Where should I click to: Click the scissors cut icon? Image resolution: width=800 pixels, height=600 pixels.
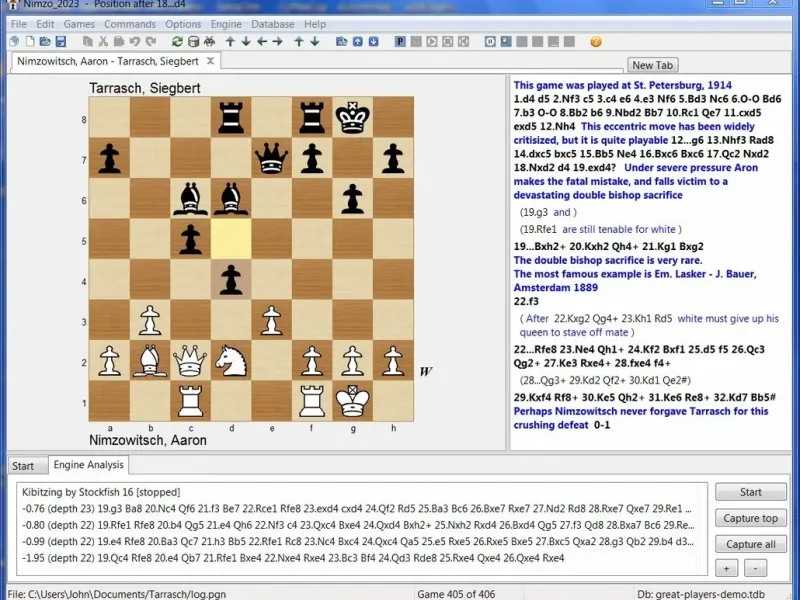(104, 42)
